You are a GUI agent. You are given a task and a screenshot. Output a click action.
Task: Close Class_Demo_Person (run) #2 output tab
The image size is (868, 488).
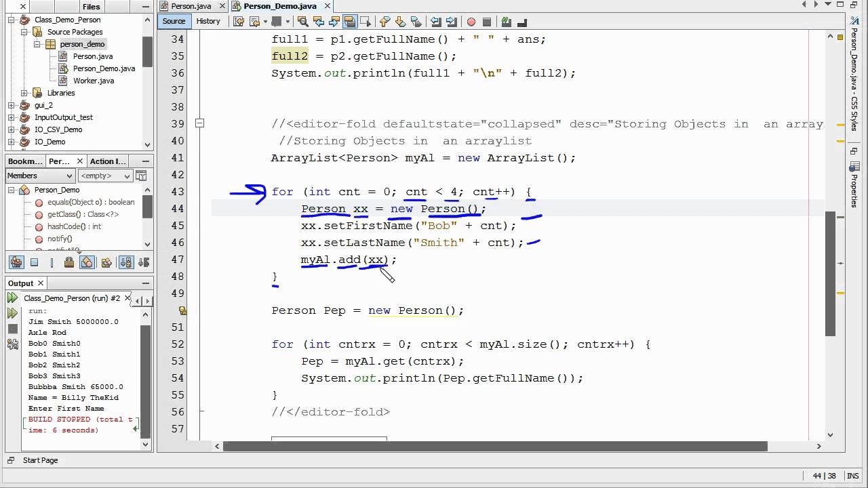click(x=127, y=298)
